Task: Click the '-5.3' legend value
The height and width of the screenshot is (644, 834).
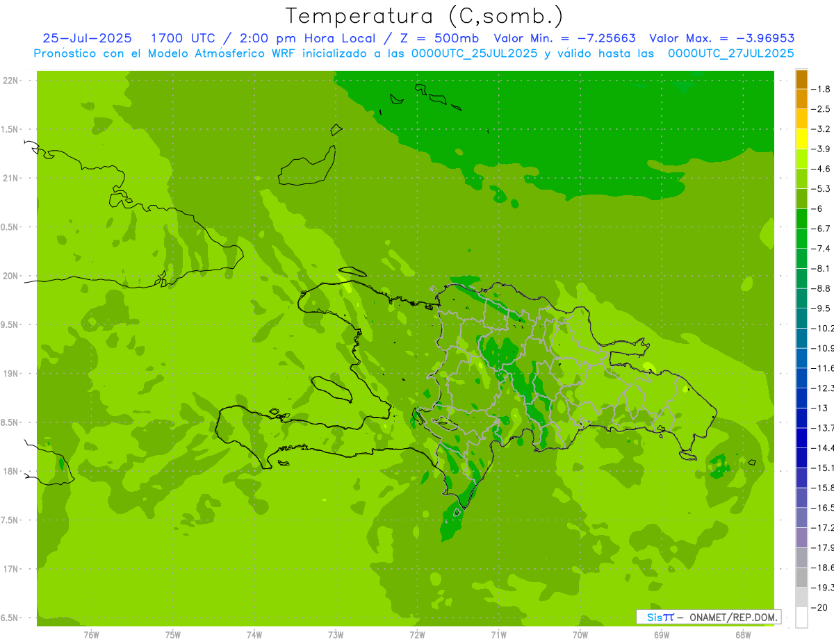Action: point(821,188)
